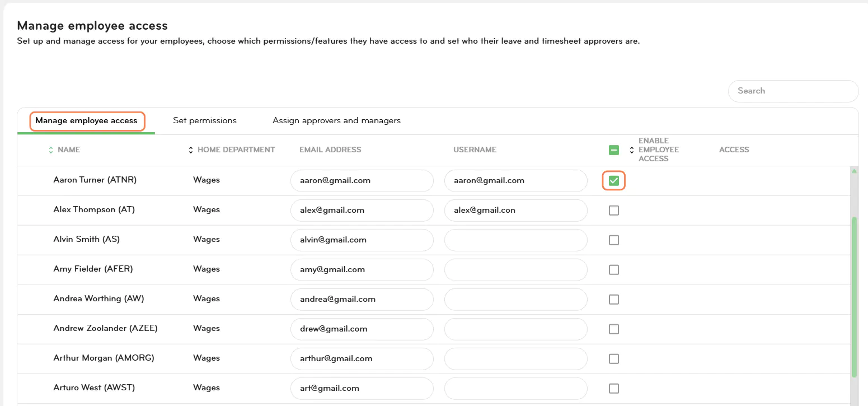Screen dimensions: 868x406
Task: Switch to Manage employee access tab
Action: pyautogui.click(x=86, y=120)
